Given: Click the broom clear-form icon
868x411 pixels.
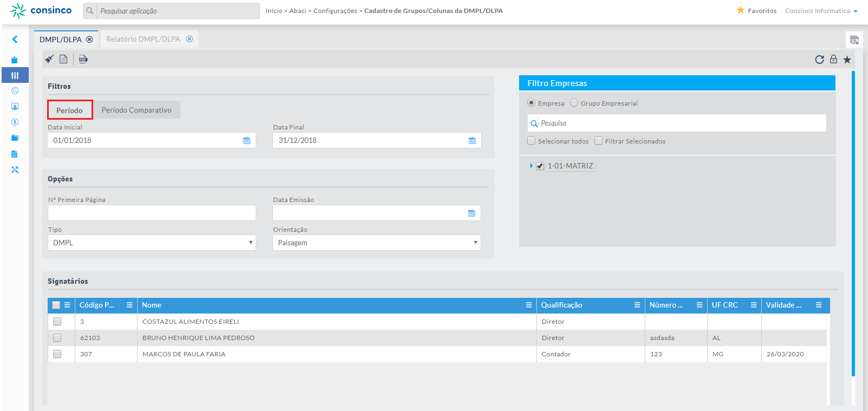Looking at the screenshot, I should click(49, 59).
